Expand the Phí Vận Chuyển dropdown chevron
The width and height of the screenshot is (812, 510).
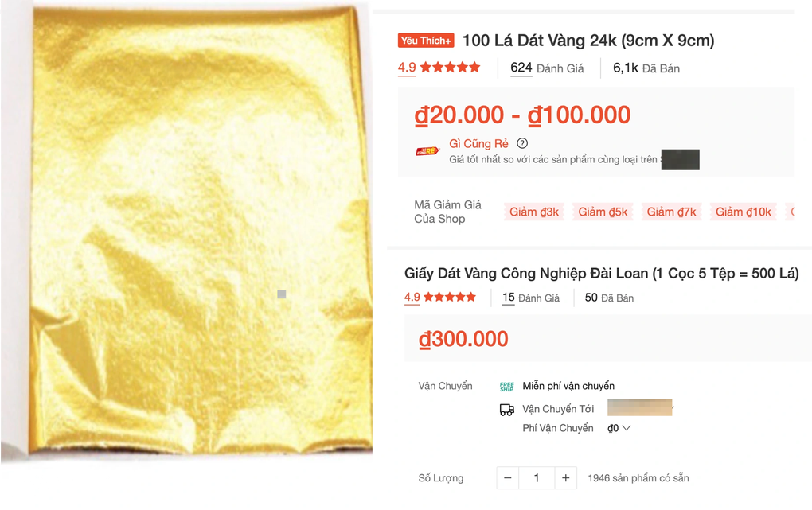[x=626, y=428]
